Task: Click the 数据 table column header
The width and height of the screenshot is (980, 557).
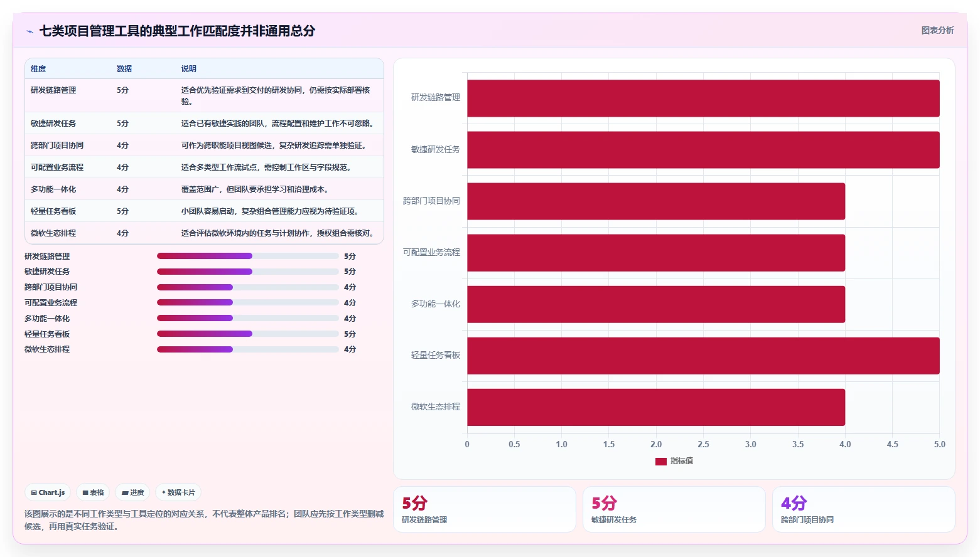Action: [124, 69]
